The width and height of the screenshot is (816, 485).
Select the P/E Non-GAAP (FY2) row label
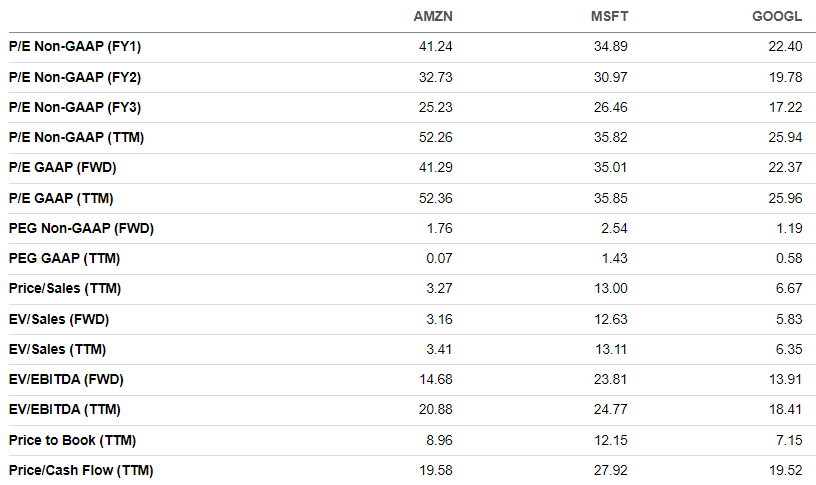[76, 77]
